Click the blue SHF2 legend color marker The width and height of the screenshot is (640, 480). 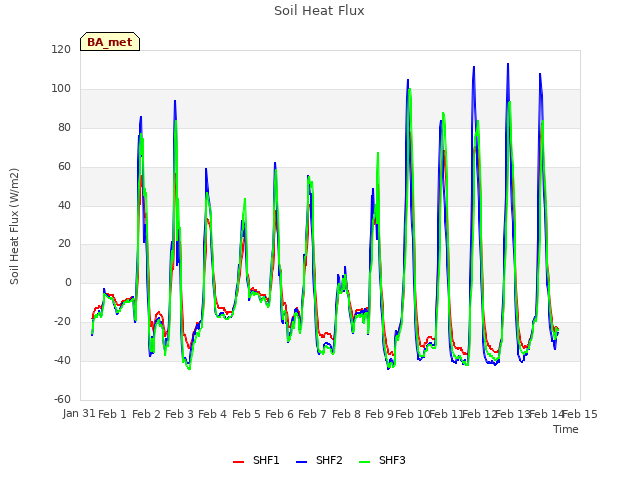[301, 461]
